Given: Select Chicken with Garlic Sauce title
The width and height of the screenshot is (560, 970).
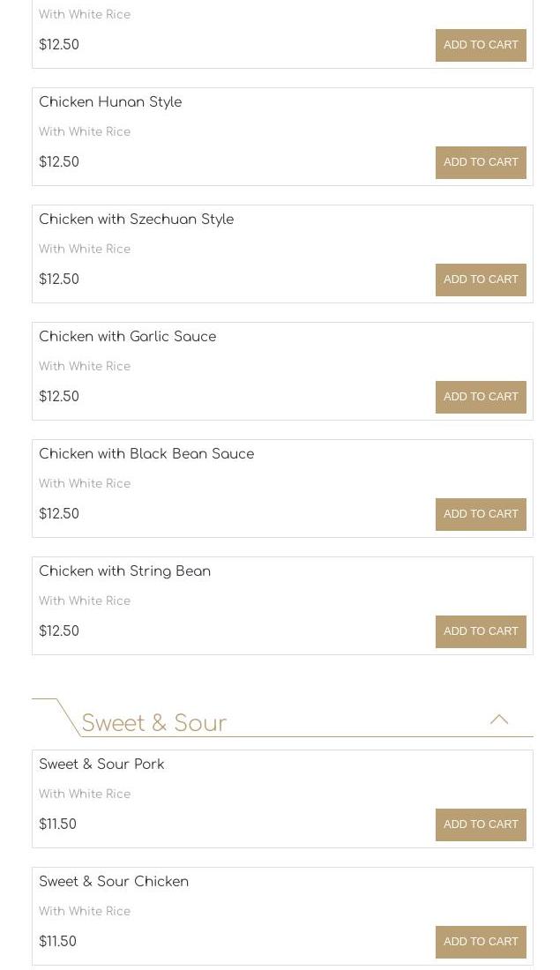Looking at the screenshot, I should click(x=127, y=337).
